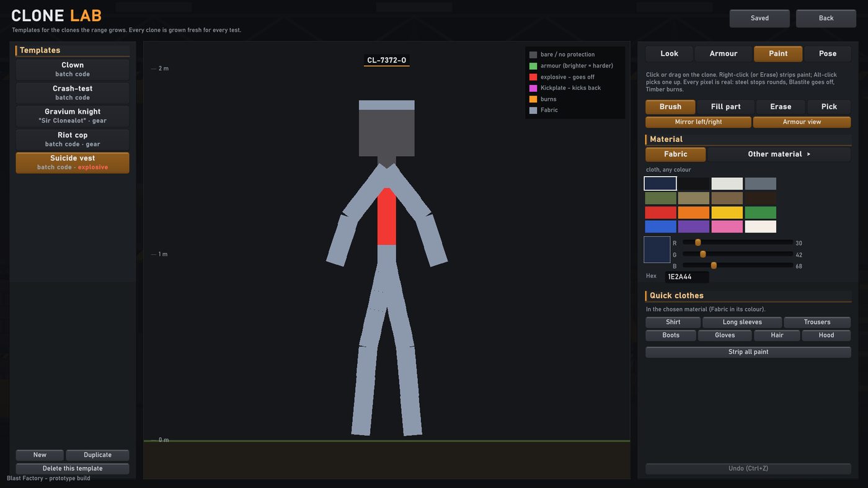Go Back from Clone Lab

826,19
